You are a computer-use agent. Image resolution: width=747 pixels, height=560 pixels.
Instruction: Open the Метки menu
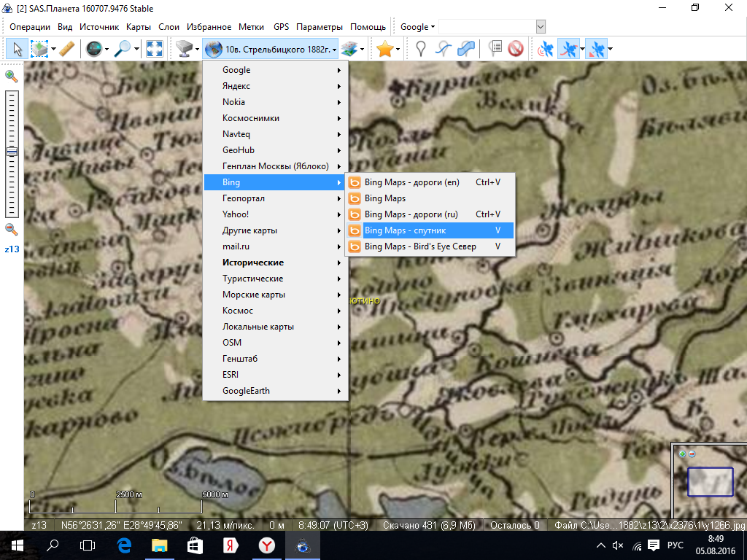tap(251, 27)
